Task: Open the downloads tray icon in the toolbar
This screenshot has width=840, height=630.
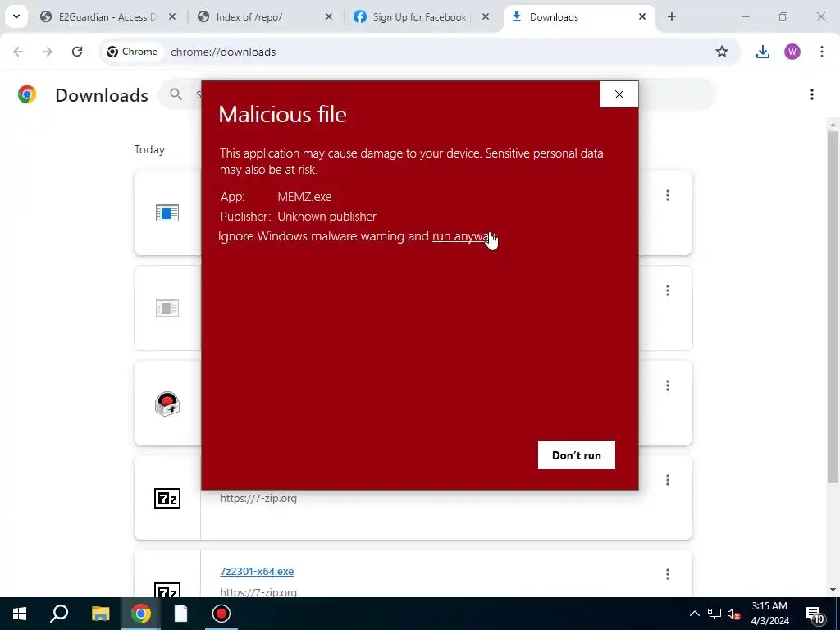Action: pos(763,52)
